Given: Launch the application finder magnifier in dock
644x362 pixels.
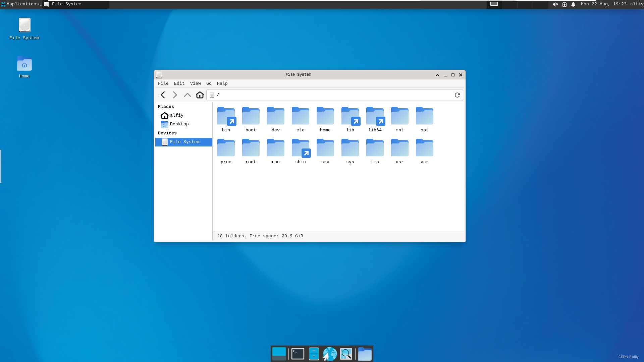Looking at the screenshot, I should click(x=346, y=354).
